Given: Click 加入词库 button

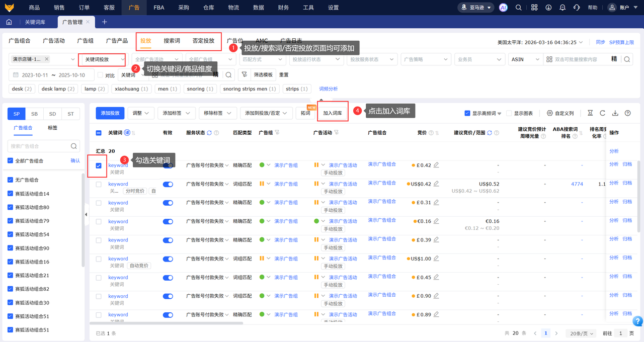Looking at the screenshot, I should click(x=333, y=113).
